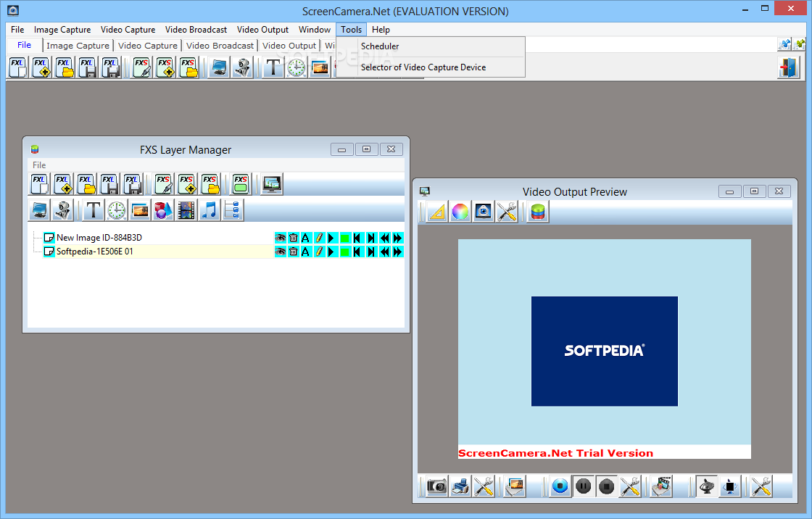This screenshot has width=812, height=519.
Task: Click the A text icon on New Image ID-884B3D row
Action: [x=306, y=238]
